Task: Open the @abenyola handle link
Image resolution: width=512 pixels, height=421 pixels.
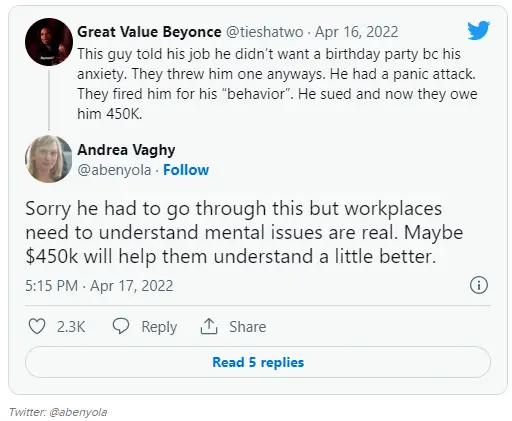Action: 114,170
